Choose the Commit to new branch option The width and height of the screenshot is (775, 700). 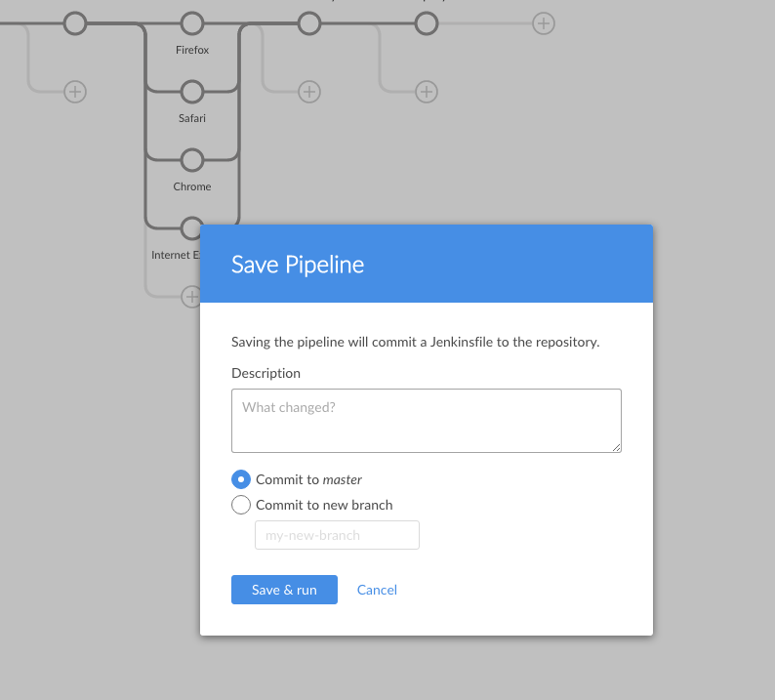pos(241,505)
